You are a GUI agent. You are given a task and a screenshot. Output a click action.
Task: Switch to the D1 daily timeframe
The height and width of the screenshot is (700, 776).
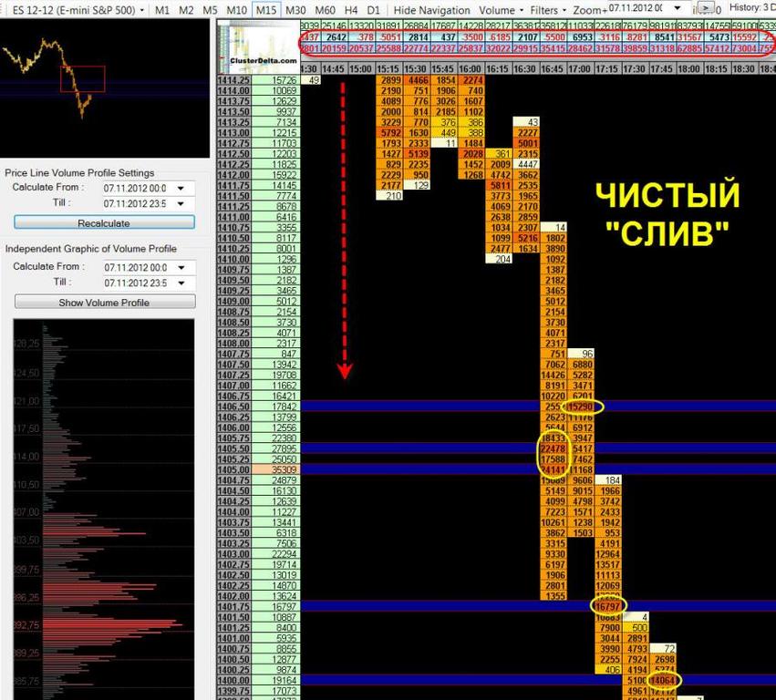click(374, 10)
